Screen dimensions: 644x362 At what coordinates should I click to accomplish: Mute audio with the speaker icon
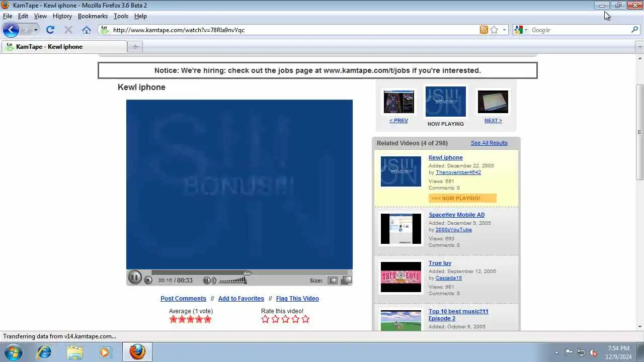click(x=209, y=281)
